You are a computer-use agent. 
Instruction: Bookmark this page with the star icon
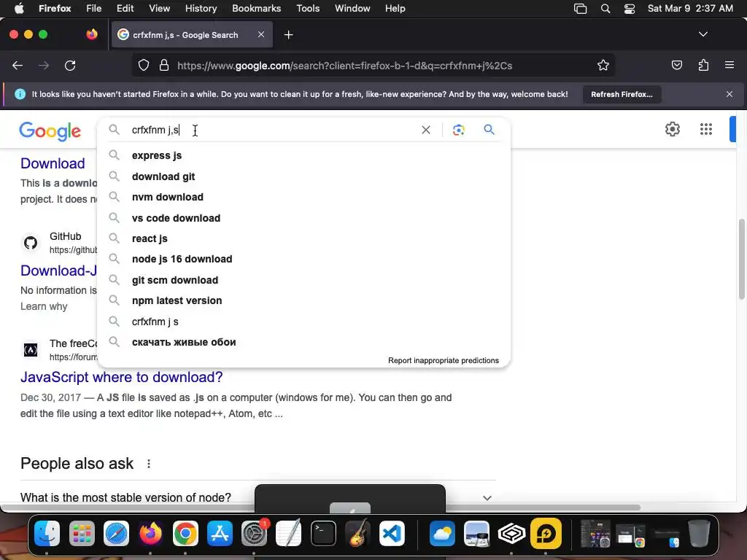tap(603, 65)
